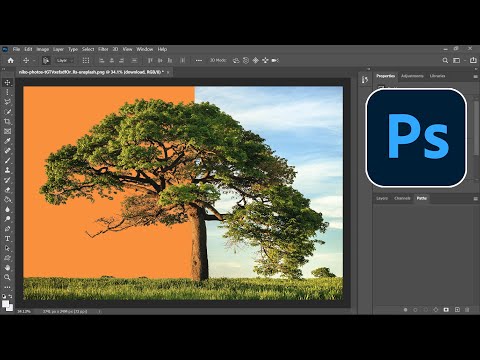Select the Hand tool
480x360 pixels.
pos(7,268)
